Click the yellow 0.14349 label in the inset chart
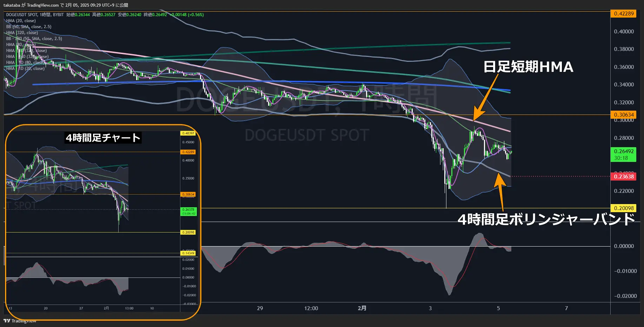 click(x=188, y=253)
